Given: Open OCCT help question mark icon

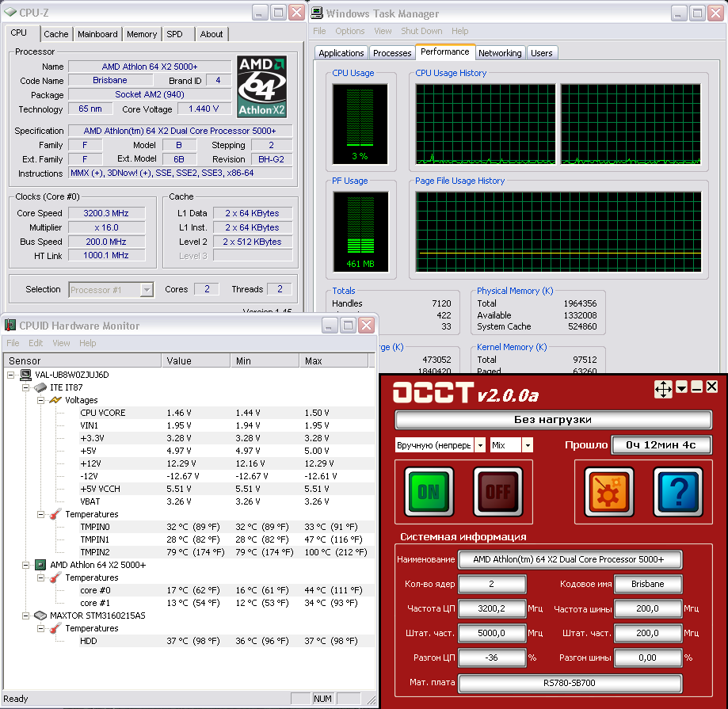Looking at the screenshot, I should click(x=678, y=492).
